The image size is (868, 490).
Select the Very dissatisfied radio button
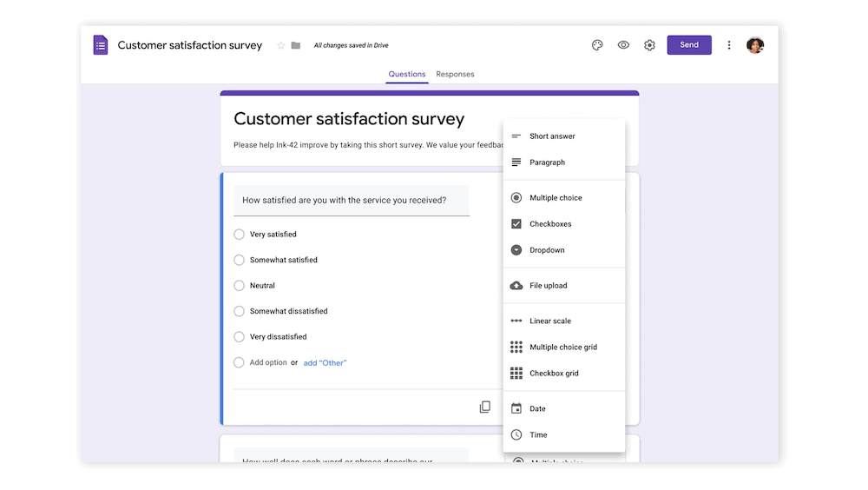(x=239, y=336)
